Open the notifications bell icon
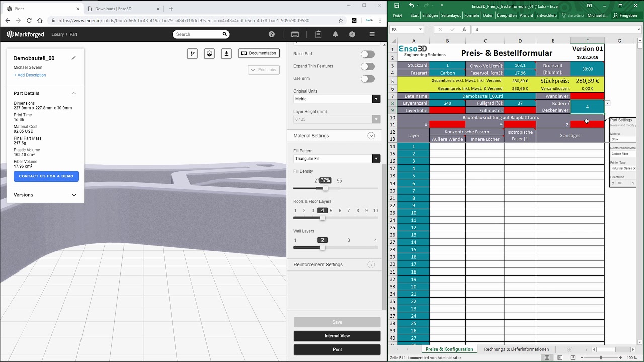The width and height of the screenshot is (644, 362). coord(335,34)
